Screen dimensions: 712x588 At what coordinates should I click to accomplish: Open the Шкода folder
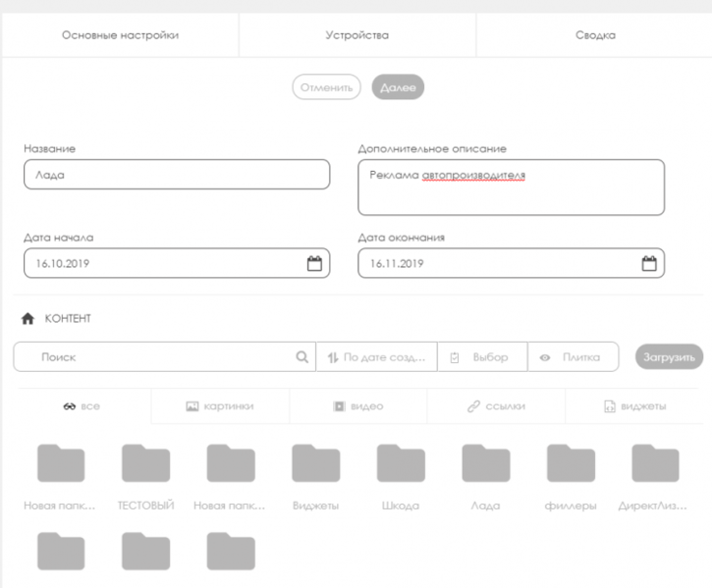401,463
